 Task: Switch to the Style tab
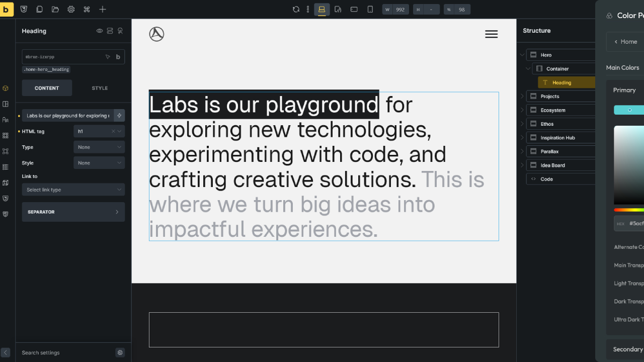[100, 88]
